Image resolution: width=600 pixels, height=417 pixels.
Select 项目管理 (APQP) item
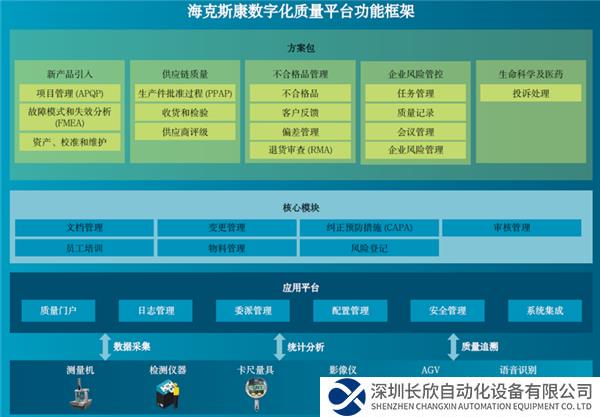click(x=70, y=93)
